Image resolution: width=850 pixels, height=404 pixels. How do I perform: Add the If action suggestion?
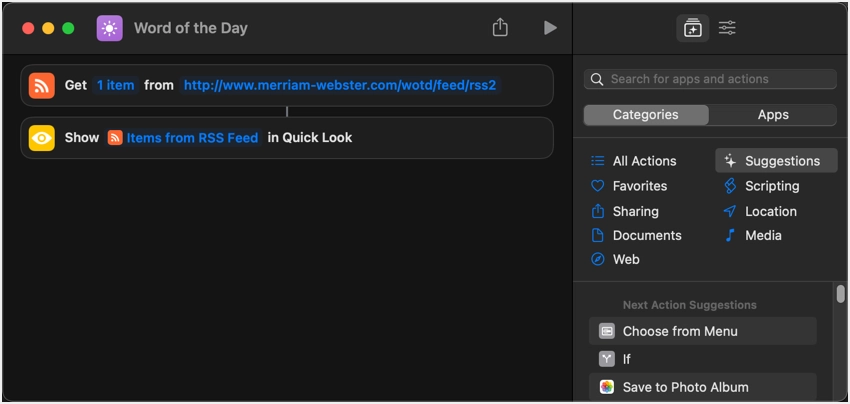703,359
